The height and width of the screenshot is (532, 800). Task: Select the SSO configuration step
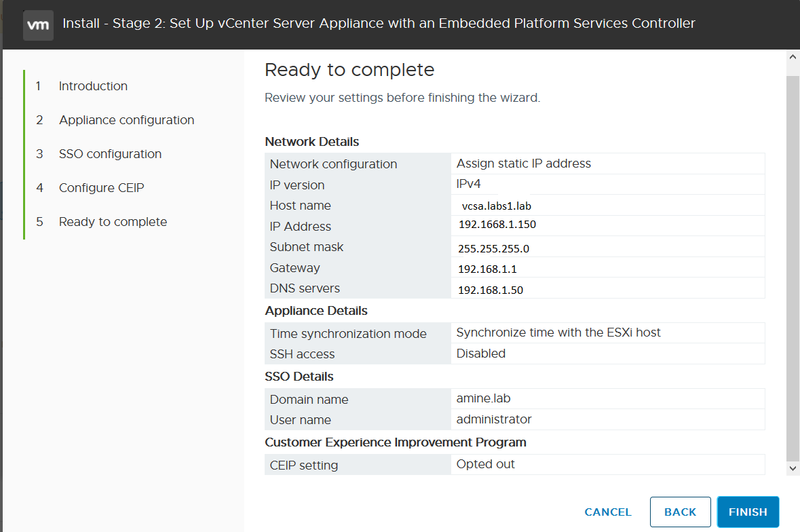[x=109, y=153]
